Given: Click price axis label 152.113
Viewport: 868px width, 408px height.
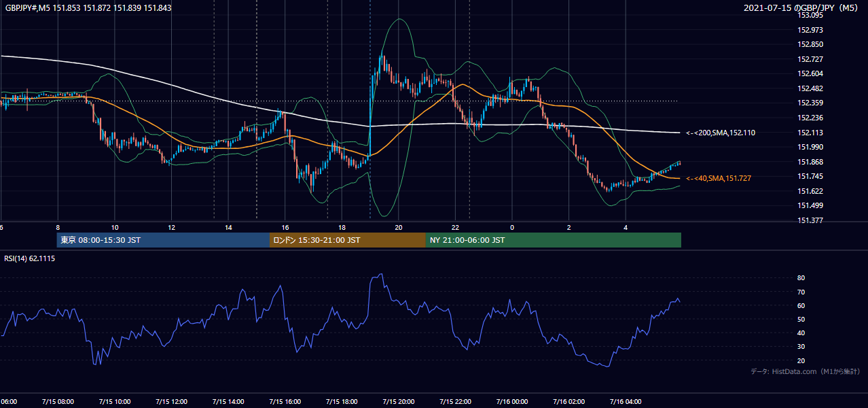Looking at the screenshot, I should pos(810,133).
